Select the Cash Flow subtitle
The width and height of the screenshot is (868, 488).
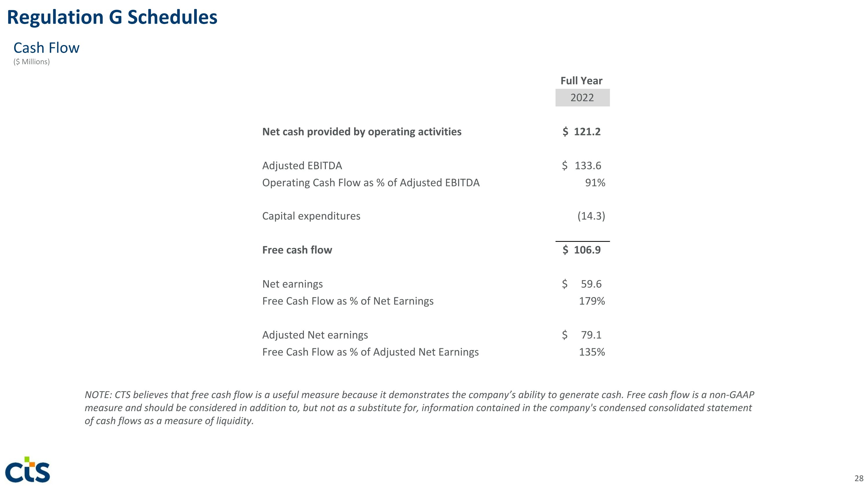pyautogui.click(x=47, y=48)
